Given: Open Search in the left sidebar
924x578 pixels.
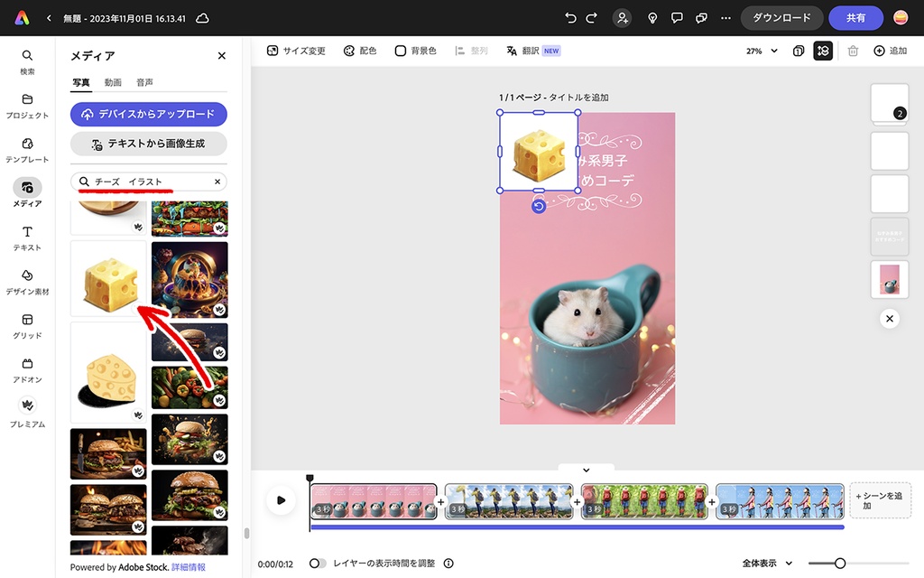Looking at the screenshot, I should coord(27,62).
